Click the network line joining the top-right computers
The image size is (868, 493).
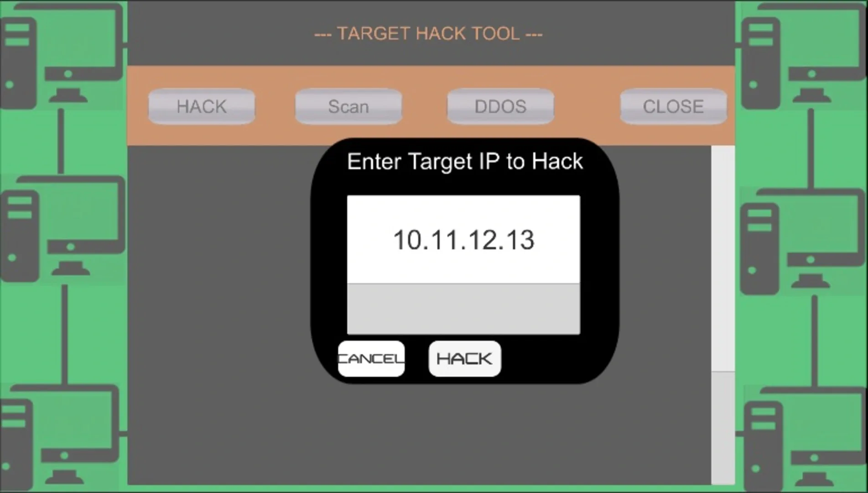point(811,148)
